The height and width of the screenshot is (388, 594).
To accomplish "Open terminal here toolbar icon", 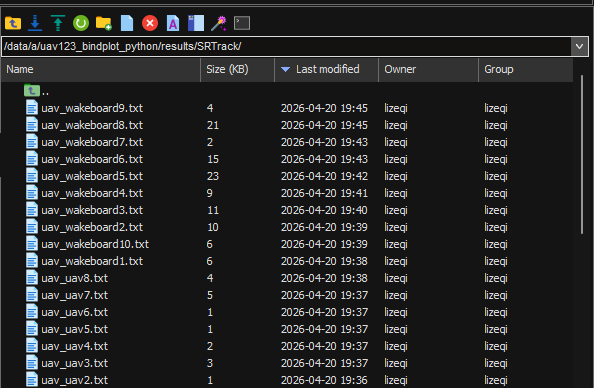I will tap(242, 23).
